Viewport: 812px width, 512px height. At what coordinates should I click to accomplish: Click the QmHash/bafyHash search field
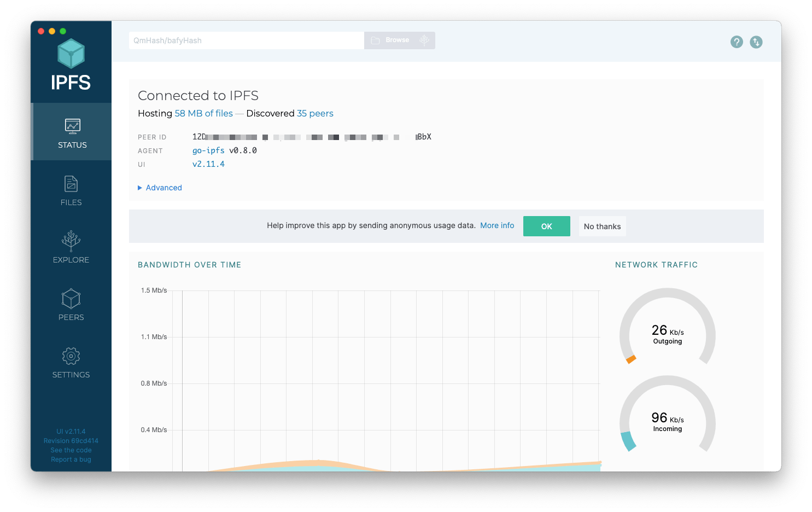click(246, 40)
